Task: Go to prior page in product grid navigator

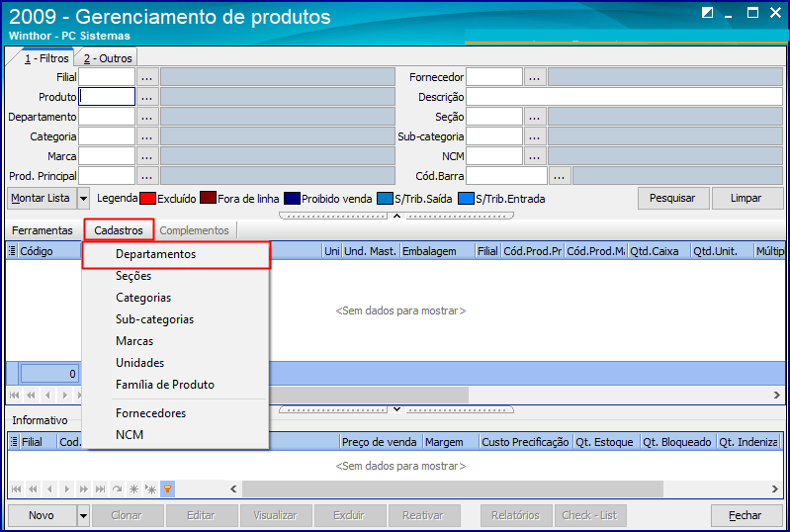Action: click(31, 395)
